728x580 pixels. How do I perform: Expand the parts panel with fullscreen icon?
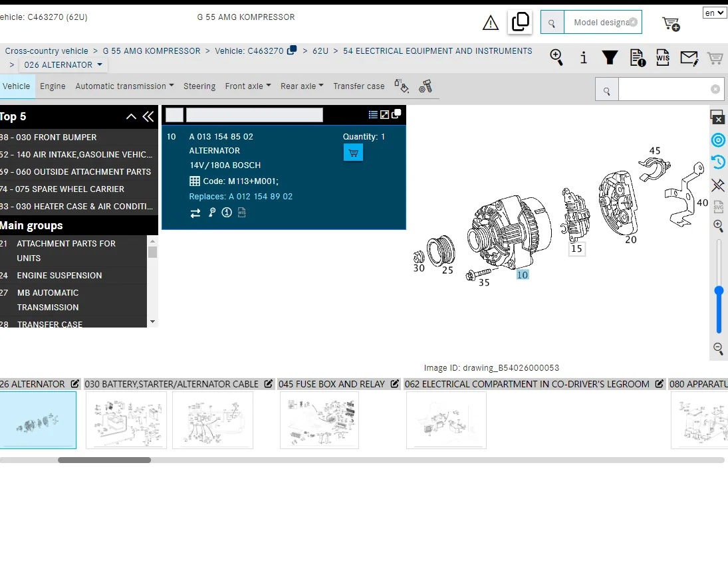pyautogui.click(x=384, y=115)
